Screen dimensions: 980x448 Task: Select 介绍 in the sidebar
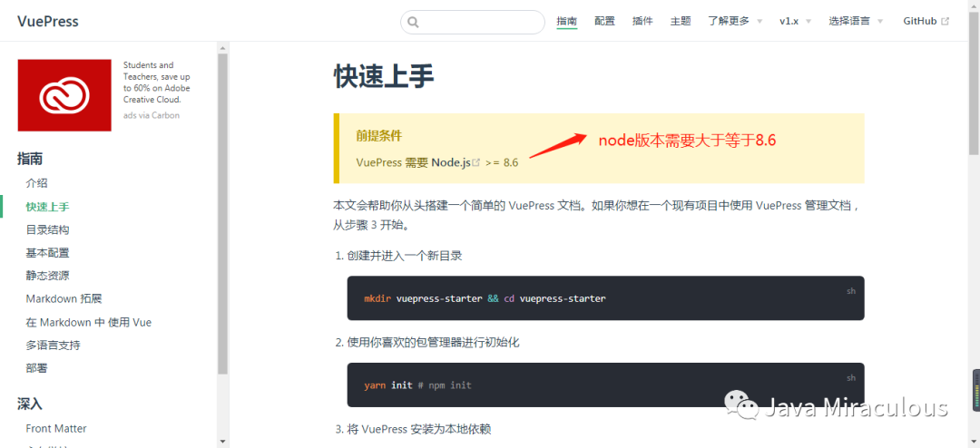37,183
